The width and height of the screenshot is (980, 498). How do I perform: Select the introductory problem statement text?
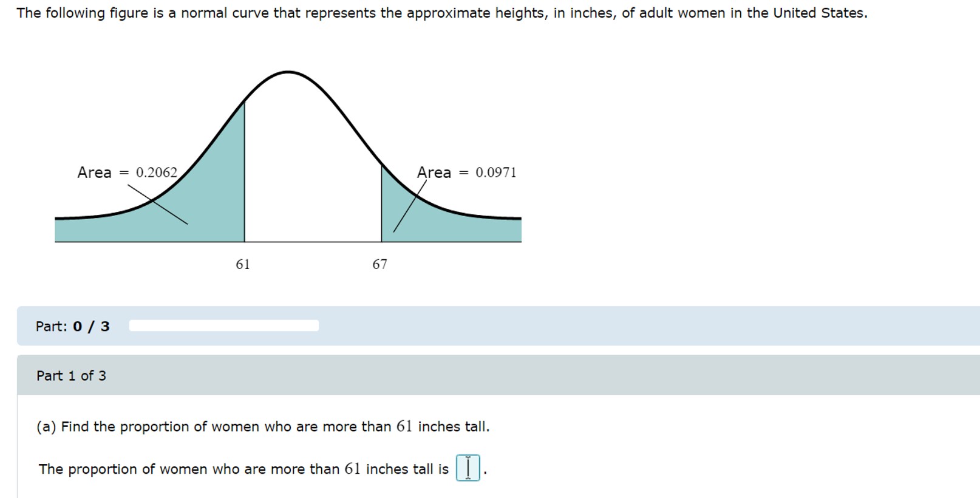tap(441, 12)
